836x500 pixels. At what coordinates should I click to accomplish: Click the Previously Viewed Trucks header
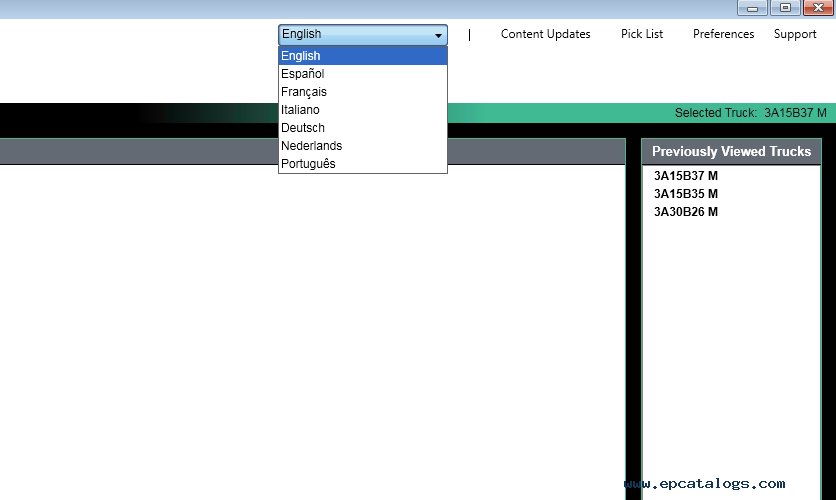[731, 152]
